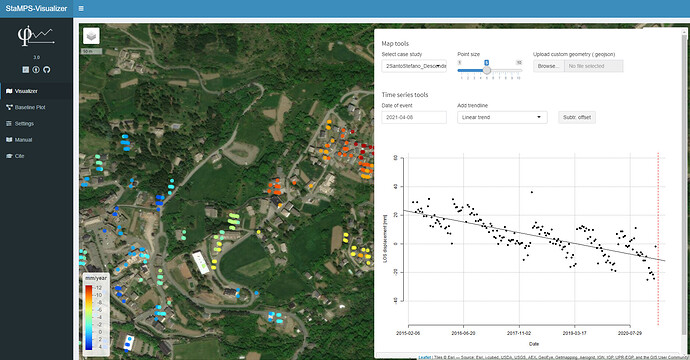This screenshot has width=690, height=360.
Task: Open the Manual page
Action: 37,140
